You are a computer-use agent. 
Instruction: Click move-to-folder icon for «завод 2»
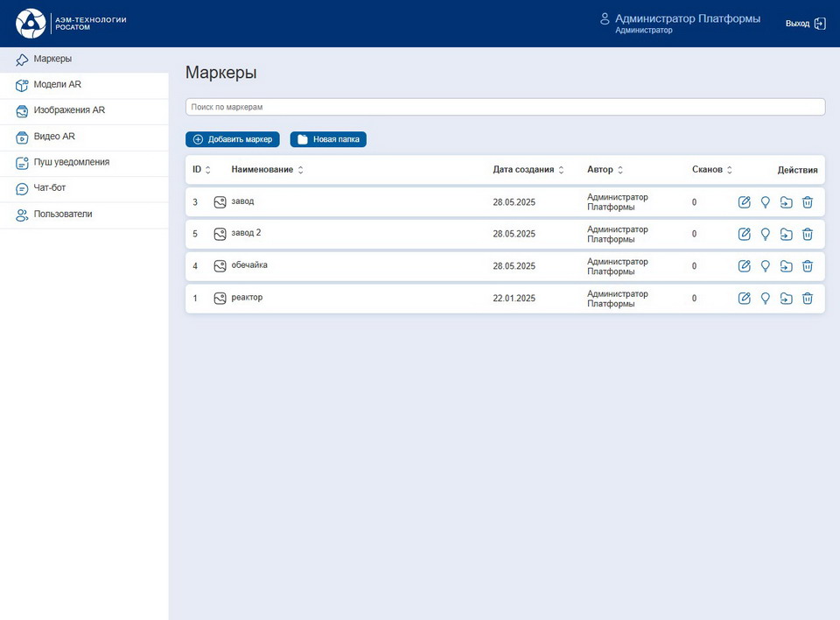tap(787, 234)
